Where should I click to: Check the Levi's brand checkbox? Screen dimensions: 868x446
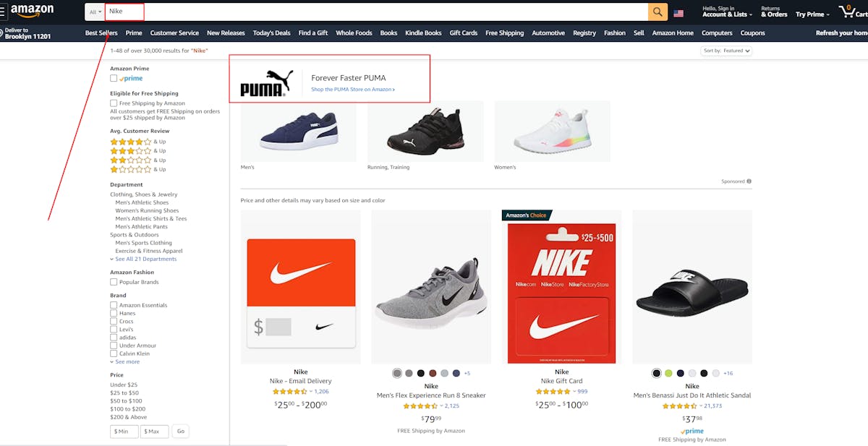coord(114,329)
